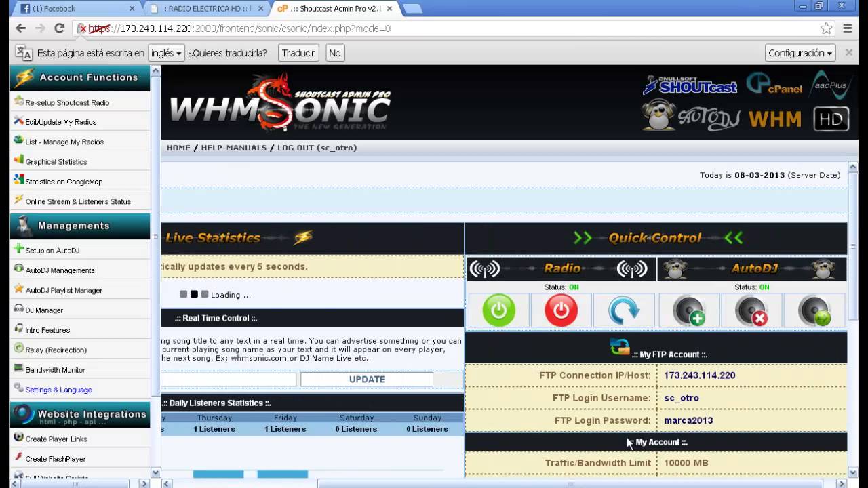Click LOG OUT (sc_otro) link
Image resolution: width=868 pixels, height=488 pixels.
tap(317, 148)
